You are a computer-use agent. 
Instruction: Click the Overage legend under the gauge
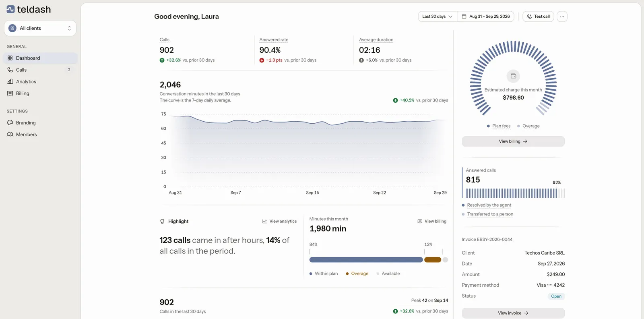click(528, 126)
